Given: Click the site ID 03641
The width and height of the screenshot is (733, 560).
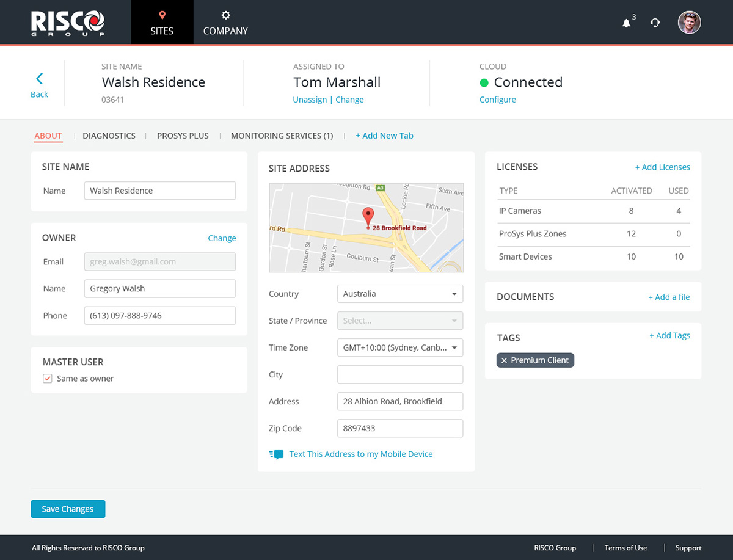Looking at the screenshot, I should click(x=113, y=100).
